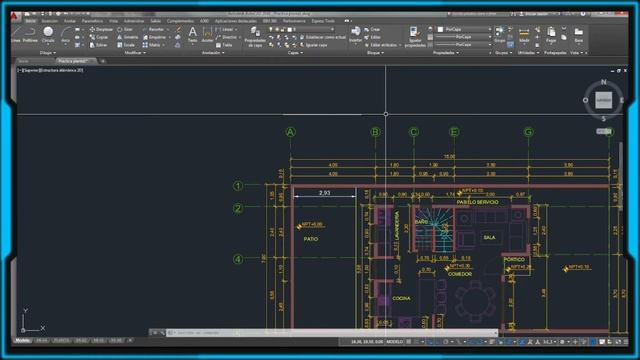Image resolution: width=640 pixels, height=360 pixels.
Task: Switch to the Inicio file tab
Action: [24, 61]
